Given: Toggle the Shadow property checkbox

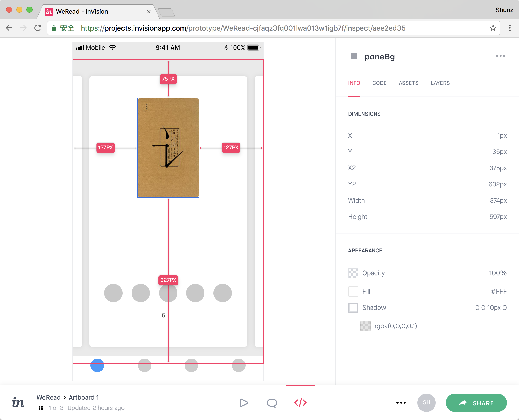Looking at the screenshot, I should pyautogui.click(x=353, y=308).
